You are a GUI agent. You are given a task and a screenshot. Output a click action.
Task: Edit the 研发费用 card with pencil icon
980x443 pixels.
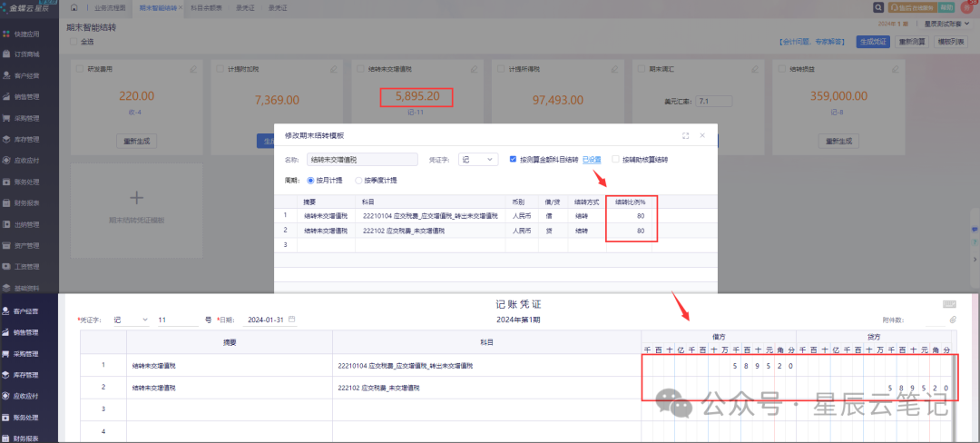click(193, 69)
